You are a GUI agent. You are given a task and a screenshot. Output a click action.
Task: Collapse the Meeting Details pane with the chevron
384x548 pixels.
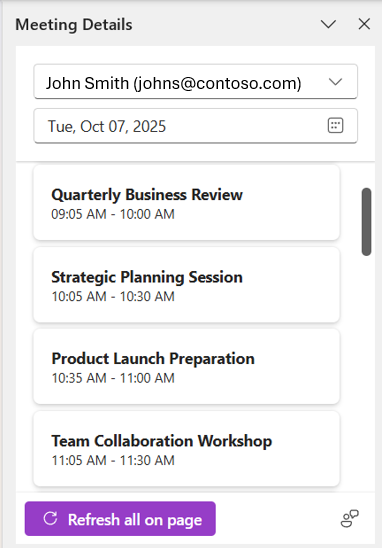[328, 24]
